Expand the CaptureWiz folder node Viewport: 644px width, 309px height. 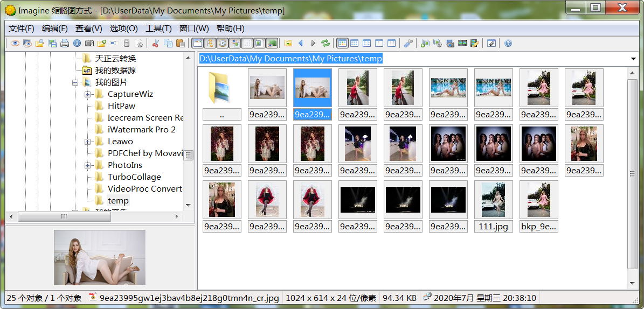point(87,94)
